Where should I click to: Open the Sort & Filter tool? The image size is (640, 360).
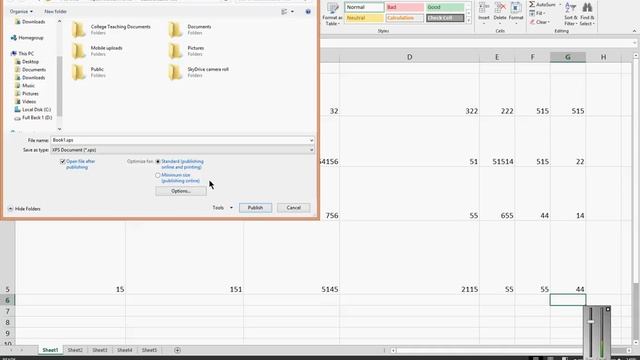pyautogui.click(x=571, y=14)
